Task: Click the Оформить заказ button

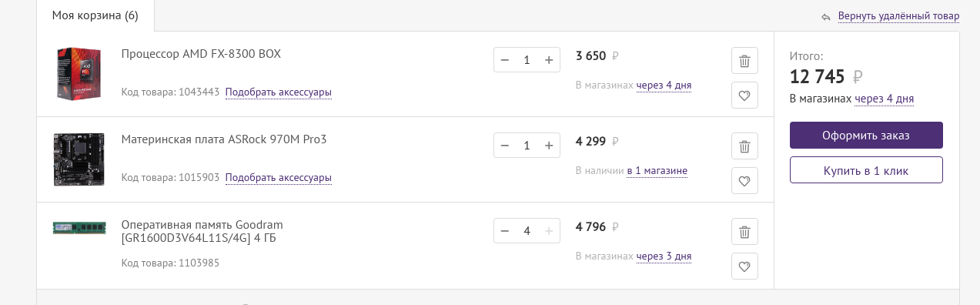Action: tap(866, 136)
